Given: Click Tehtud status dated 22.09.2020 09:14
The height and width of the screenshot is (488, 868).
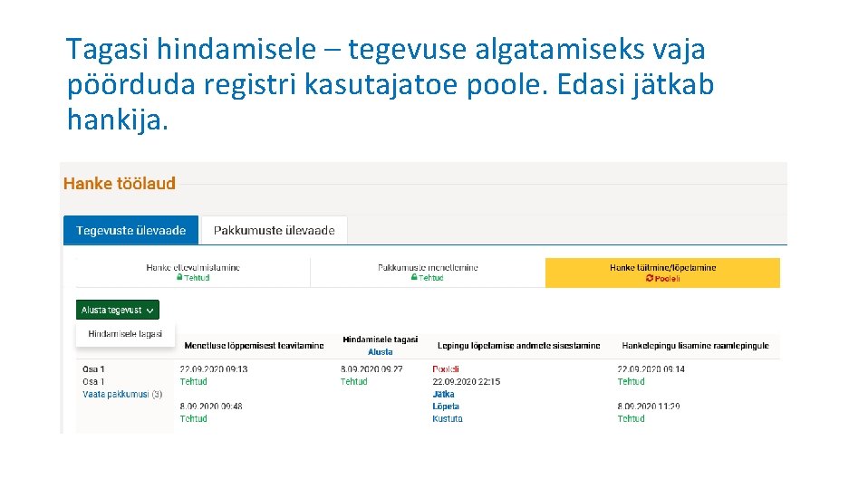Looking at the screenshot, I should point(631,381).
